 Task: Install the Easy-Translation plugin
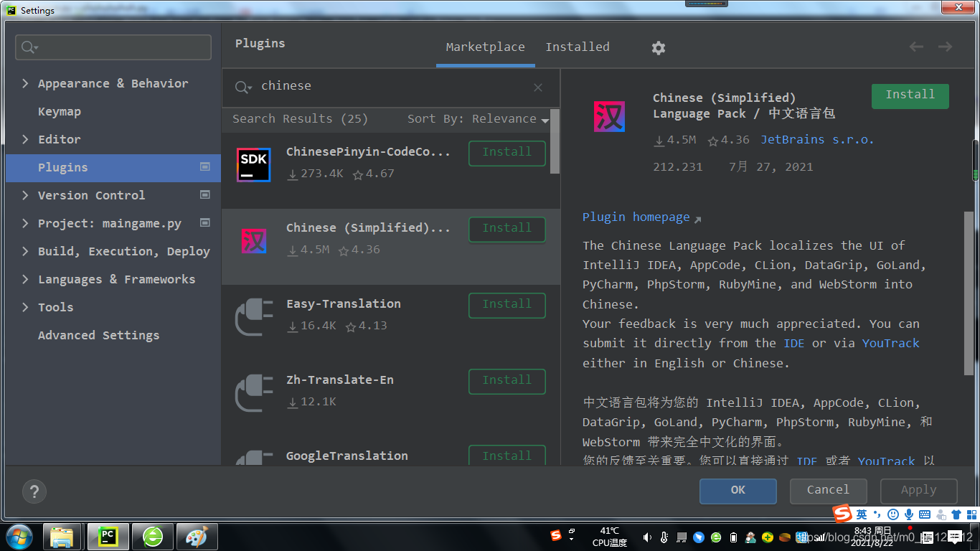click(507, 305)
